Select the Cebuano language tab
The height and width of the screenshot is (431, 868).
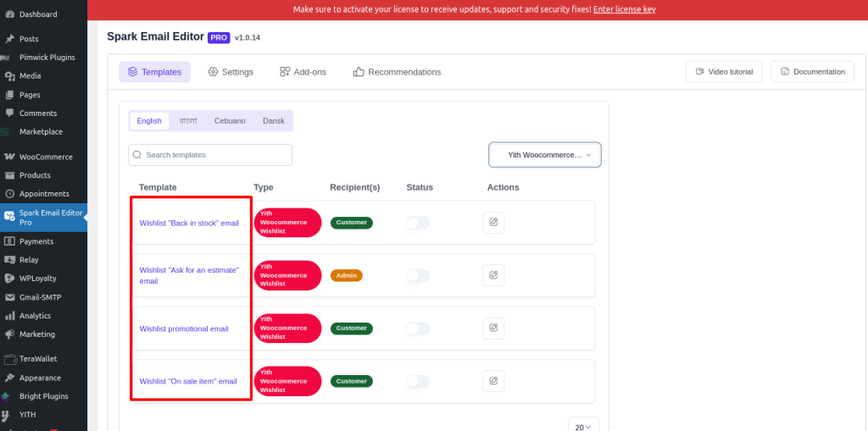pyautogui.click(x=230, y=120)
